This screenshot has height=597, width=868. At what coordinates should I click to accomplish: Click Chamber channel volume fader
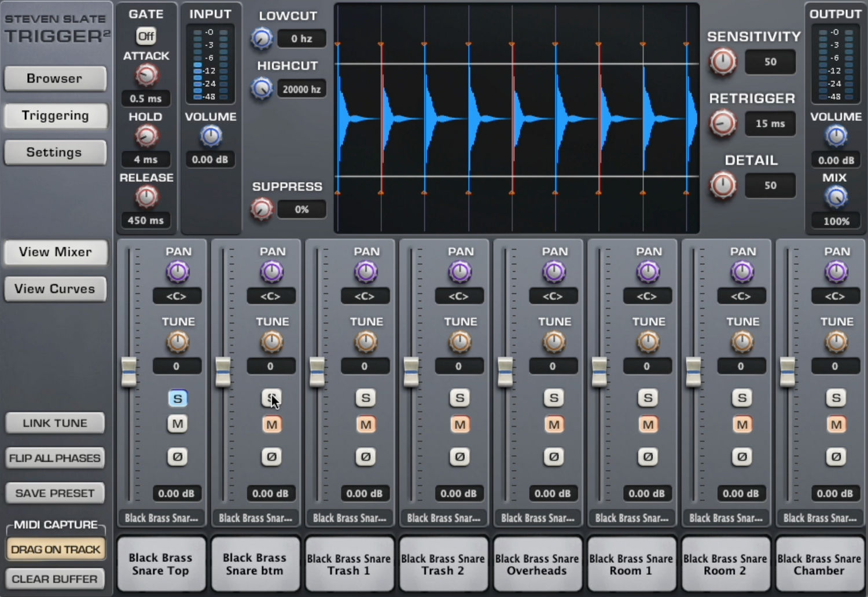[x=788, y=372]
